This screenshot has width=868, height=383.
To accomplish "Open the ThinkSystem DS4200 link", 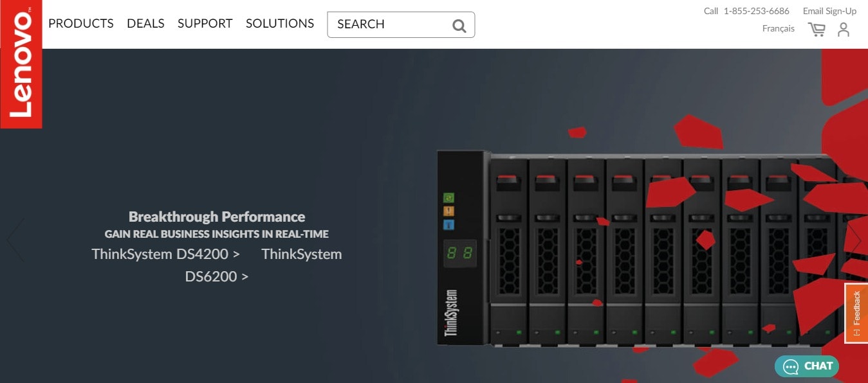I will click(165, 254).
